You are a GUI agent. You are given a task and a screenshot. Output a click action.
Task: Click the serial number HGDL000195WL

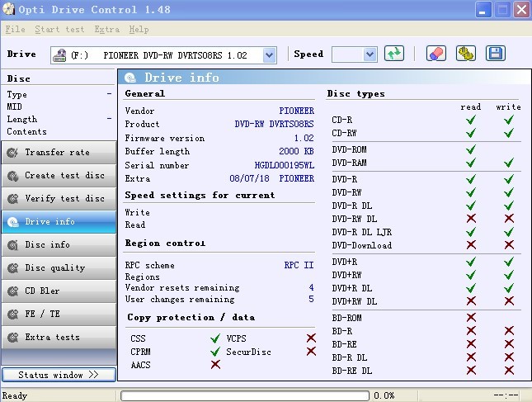tap(285, 165)
